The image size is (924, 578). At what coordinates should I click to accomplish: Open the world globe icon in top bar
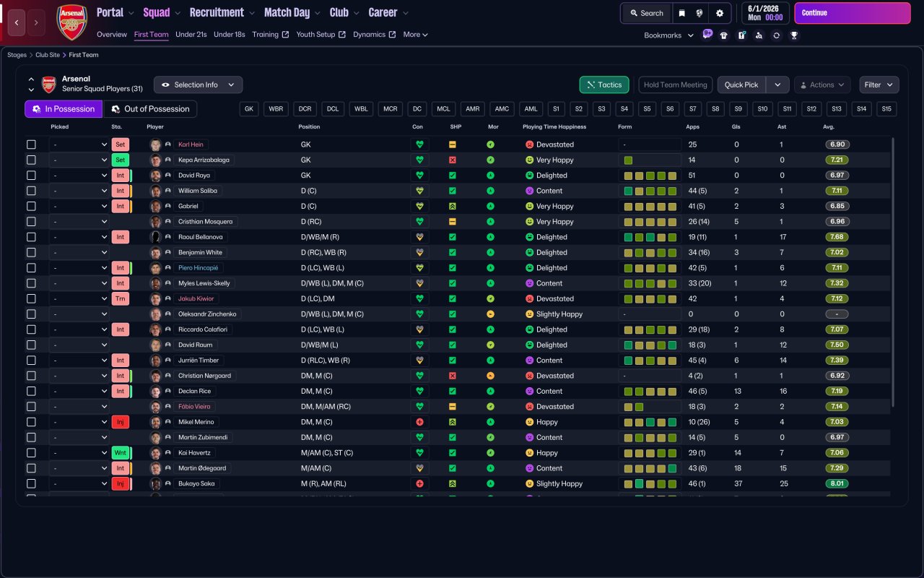pyautogui.click(x=699, y=13)
